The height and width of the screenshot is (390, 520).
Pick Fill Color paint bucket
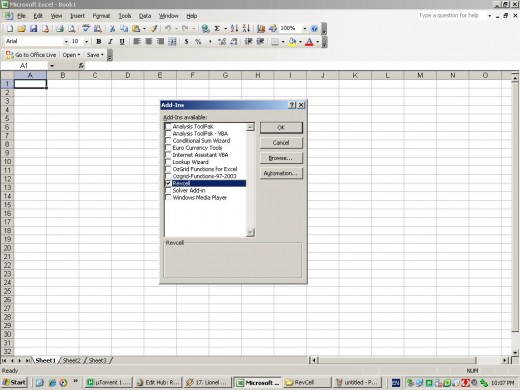click(x=292, y=42)
